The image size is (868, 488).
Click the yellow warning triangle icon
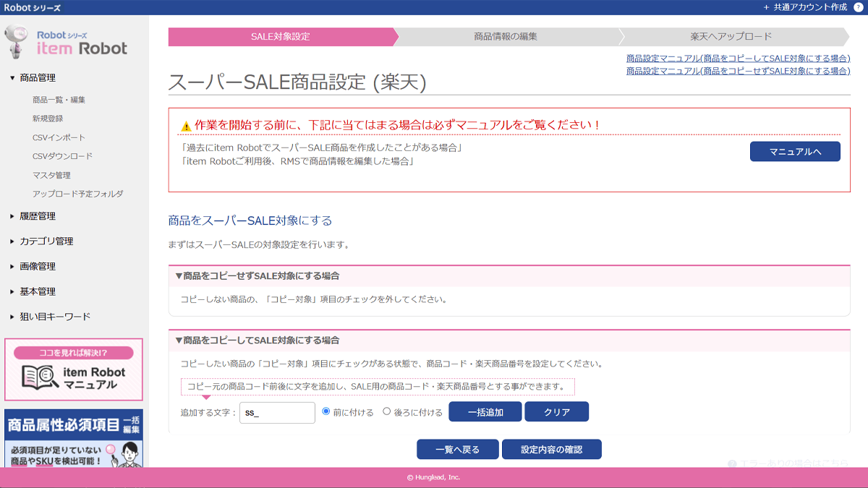pos(187,126)
